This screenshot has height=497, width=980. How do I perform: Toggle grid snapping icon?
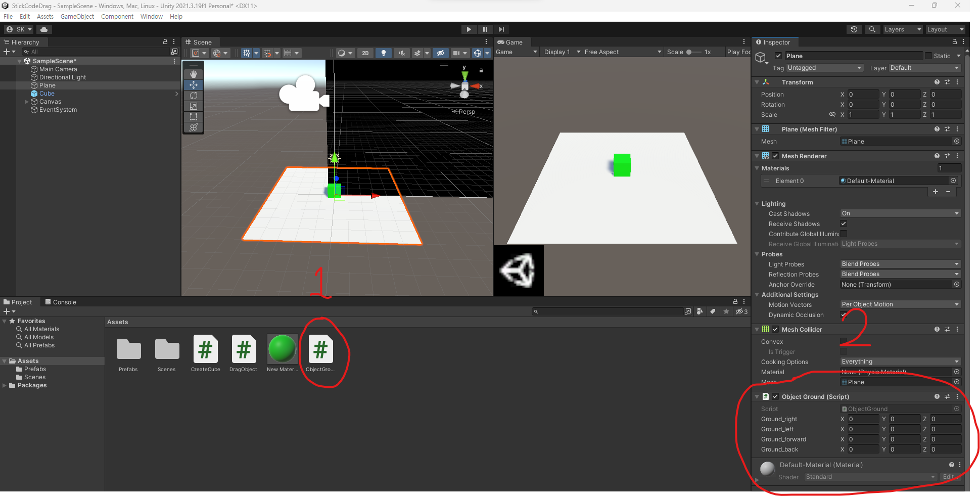[267, 53]
